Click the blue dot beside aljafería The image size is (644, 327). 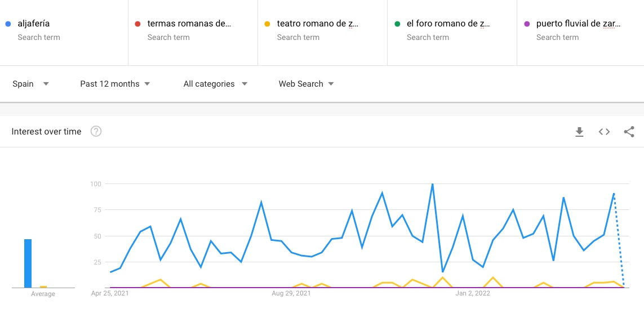pos(8,24)
